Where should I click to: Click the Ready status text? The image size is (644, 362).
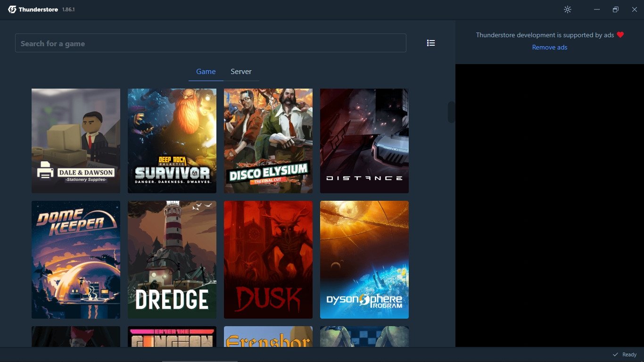(x=629, y=354)
